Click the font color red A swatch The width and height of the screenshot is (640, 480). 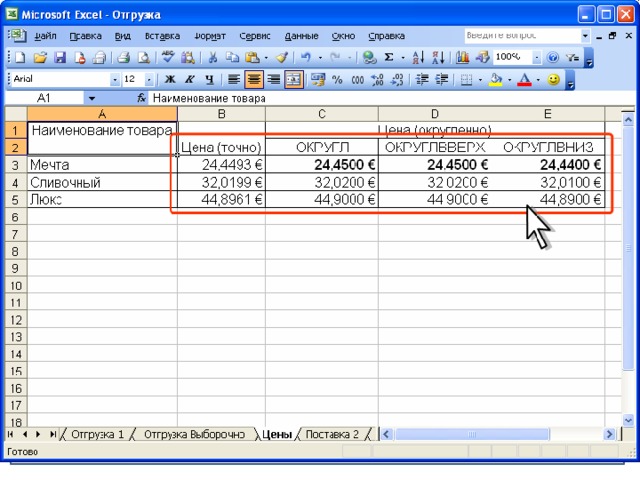pos(524,80)
